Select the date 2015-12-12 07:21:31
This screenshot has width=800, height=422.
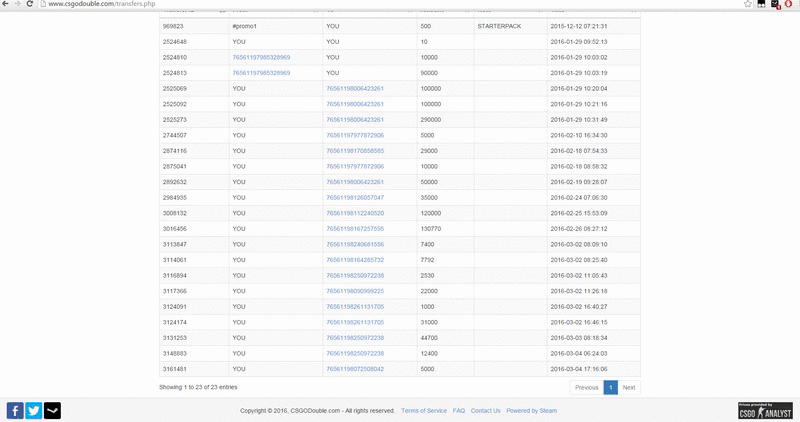point(579,26)
